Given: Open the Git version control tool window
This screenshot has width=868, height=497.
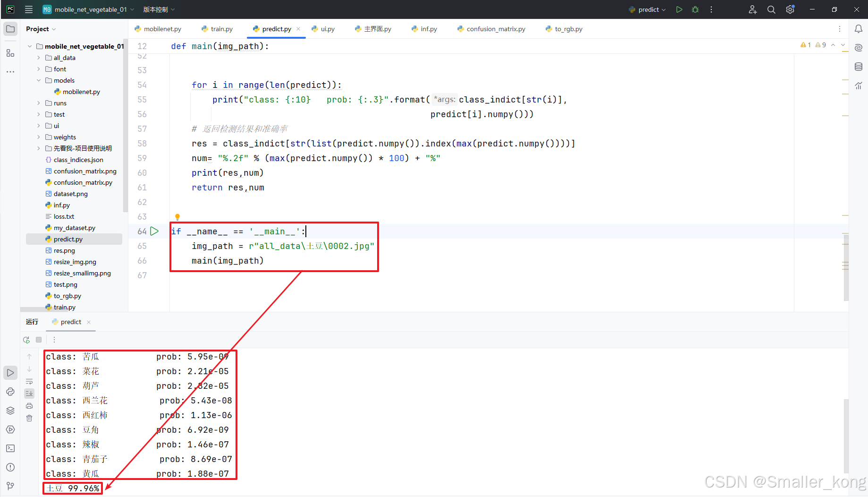Looking at the screenshot, I should click(10, 486).
